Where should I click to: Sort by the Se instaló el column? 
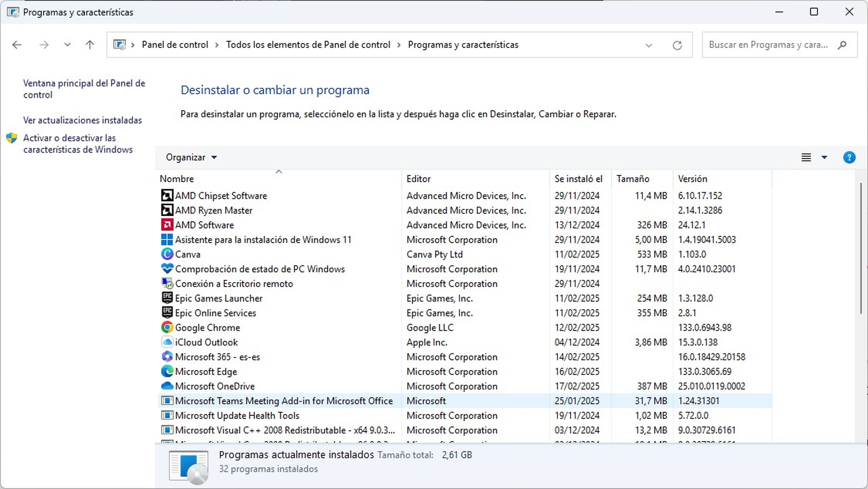580,179
